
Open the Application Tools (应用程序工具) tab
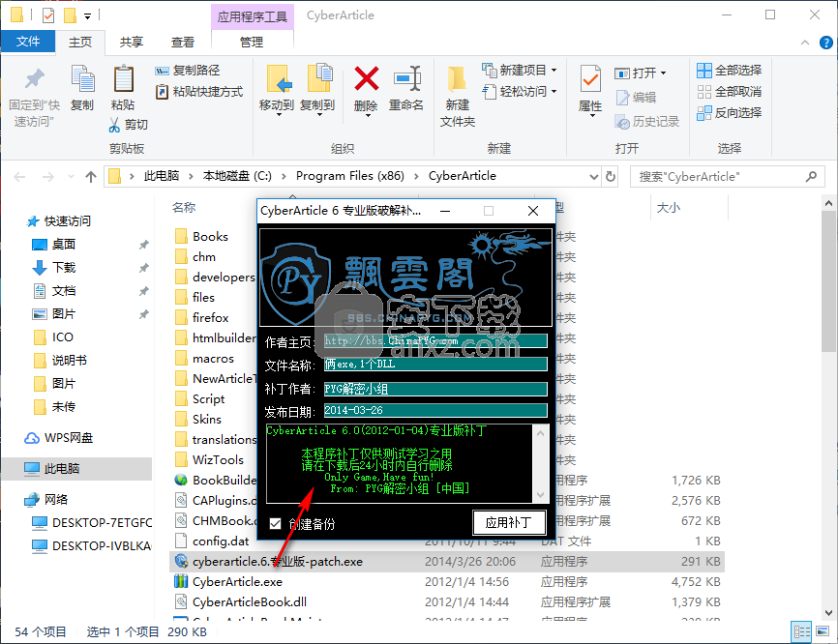point(253,16)
